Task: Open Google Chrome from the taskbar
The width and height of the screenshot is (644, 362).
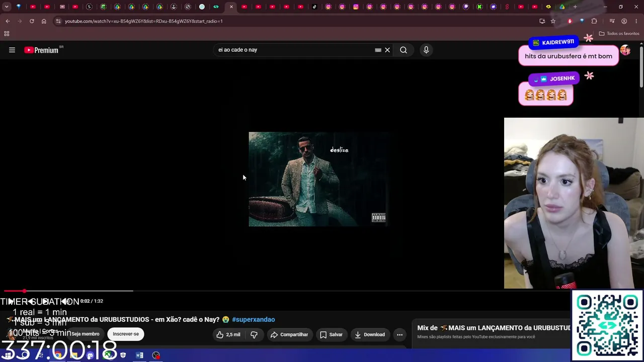Action: pos(58,355)
